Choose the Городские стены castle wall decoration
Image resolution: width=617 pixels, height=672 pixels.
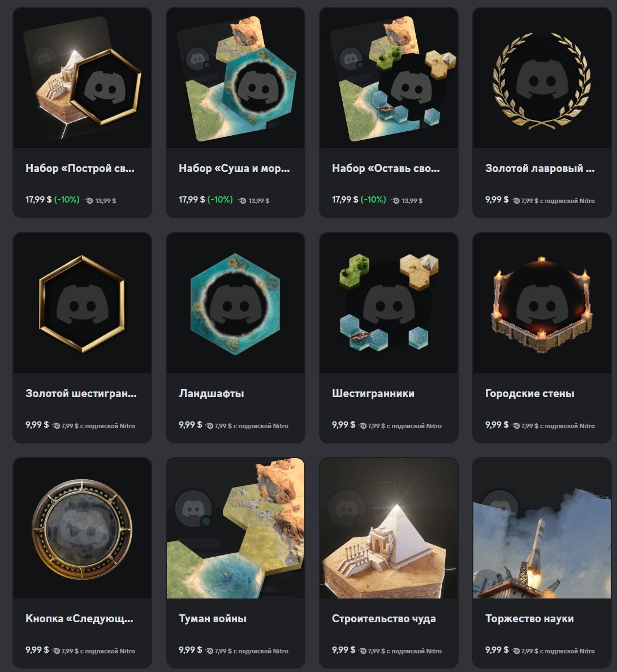[x=542, y=303]
